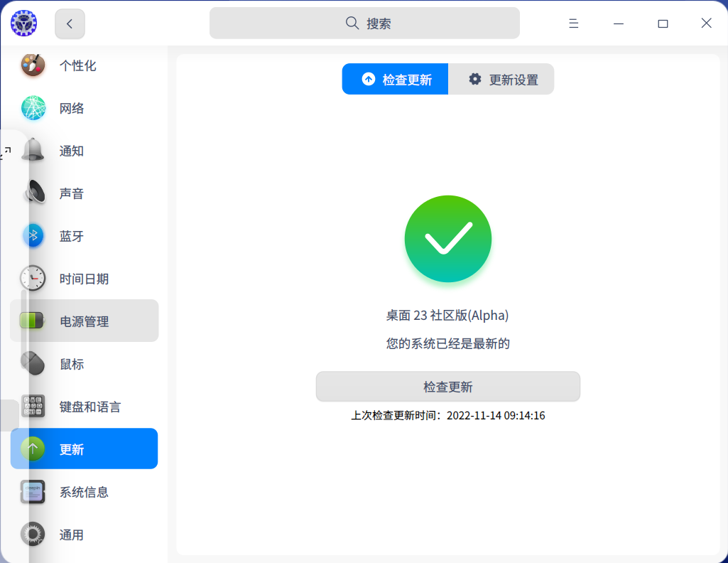Minimize the Control Center window
The width and height of the screenshot is (728, 563).
pos(619,23)
